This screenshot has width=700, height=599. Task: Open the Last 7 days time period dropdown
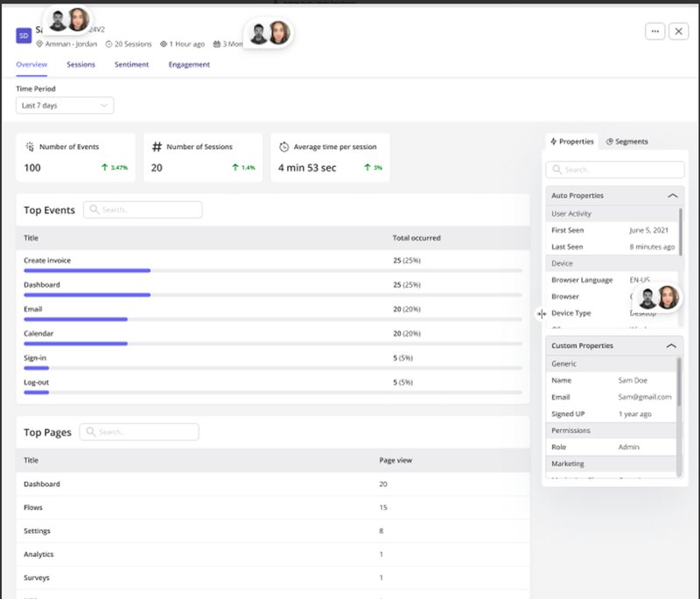(65, 105)
